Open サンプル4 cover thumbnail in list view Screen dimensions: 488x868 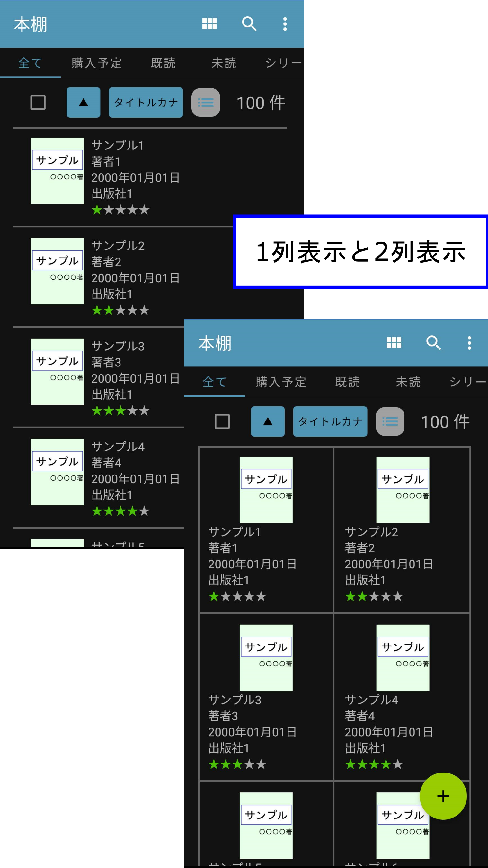point(57,472)
